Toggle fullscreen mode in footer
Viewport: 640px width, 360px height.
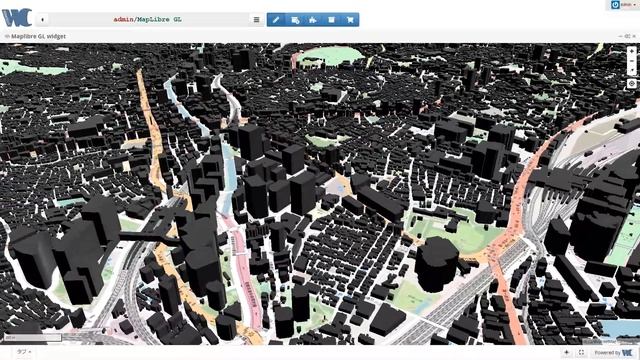pos(581,352)
